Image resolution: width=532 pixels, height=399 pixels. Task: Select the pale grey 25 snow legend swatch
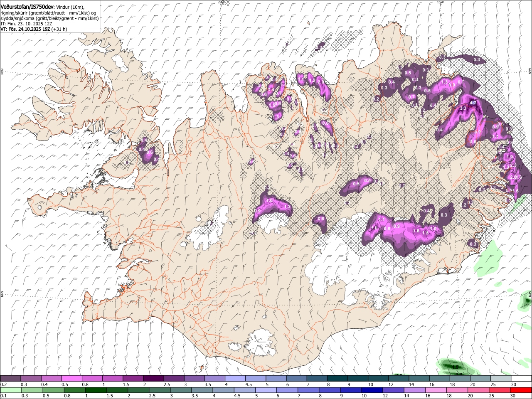click(501, 379)
